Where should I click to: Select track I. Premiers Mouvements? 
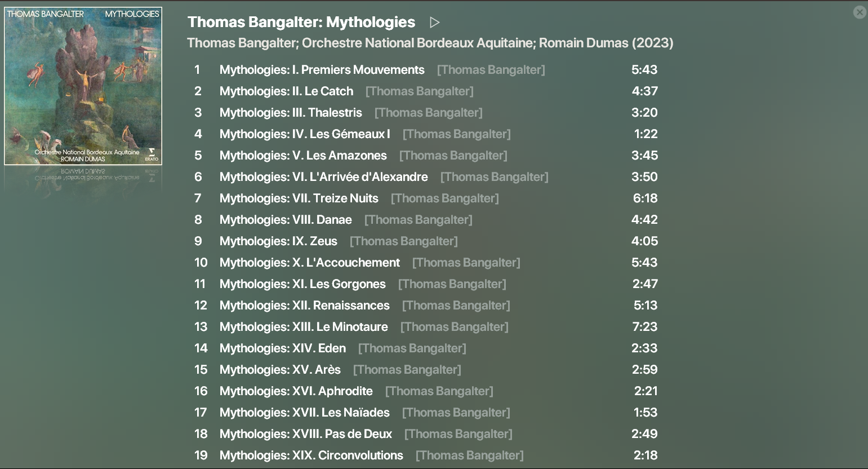(322, 70)
